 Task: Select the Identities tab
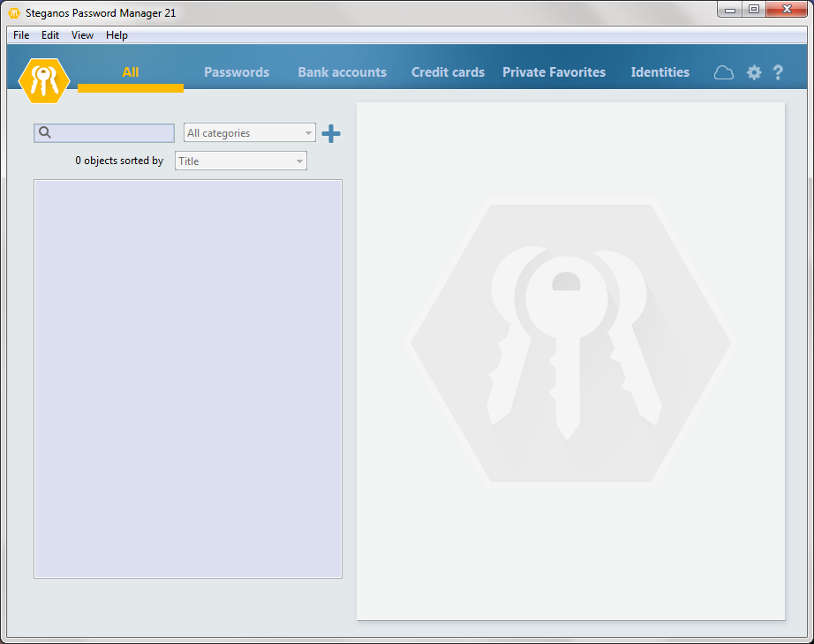tap(659, 72)
